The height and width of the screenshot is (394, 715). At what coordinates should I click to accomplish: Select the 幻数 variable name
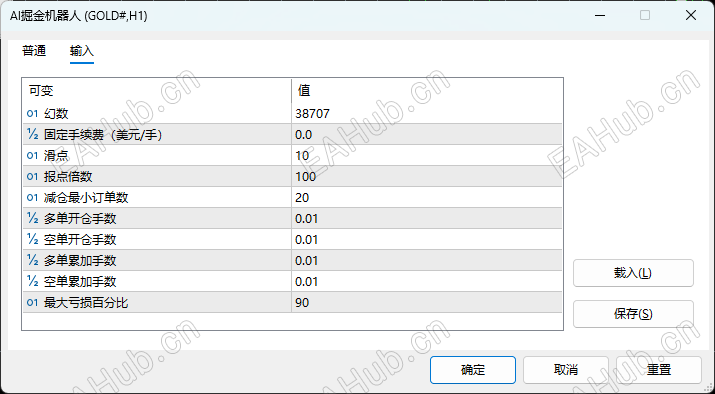click(56, 114)
